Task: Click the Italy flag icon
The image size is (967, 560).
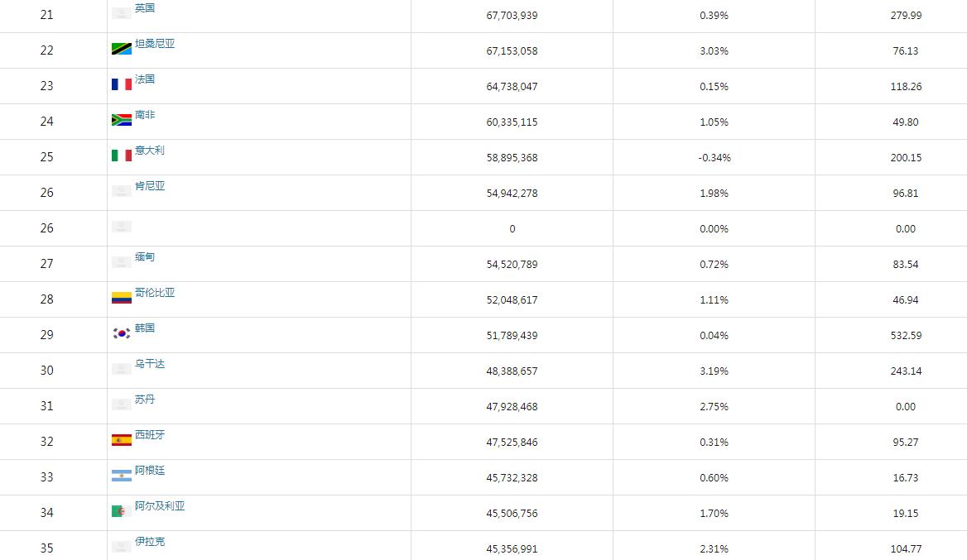Action: point(122,156)
